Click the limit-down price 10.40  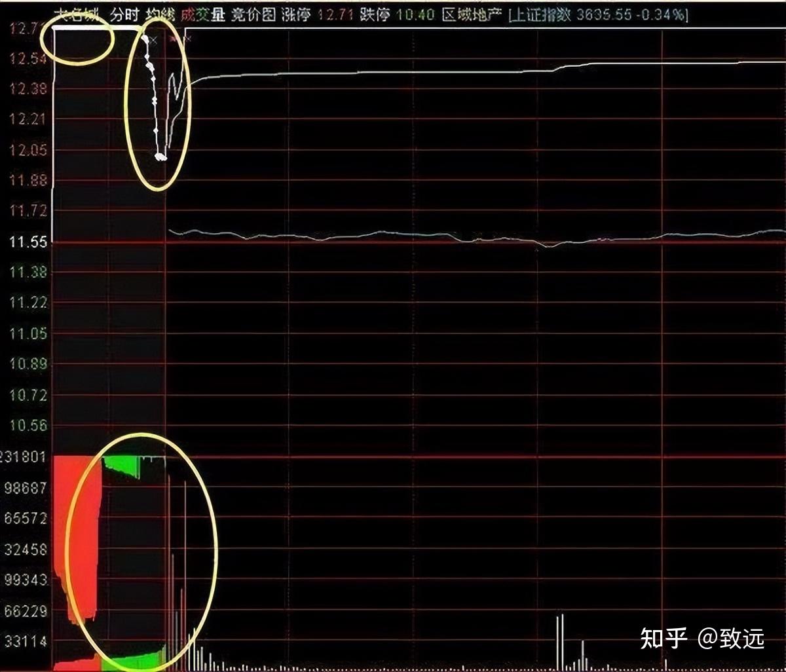pos(415,14)
